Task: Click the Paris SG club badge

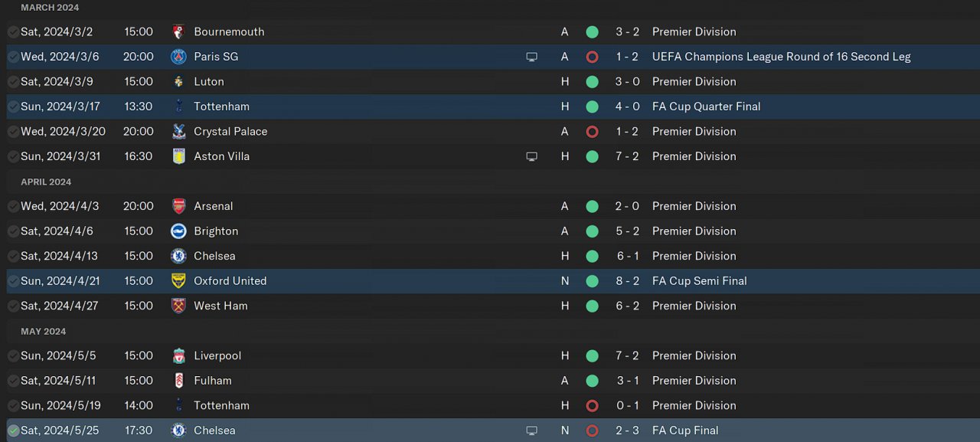Action: pyautogui.click(x=178, y=57)
